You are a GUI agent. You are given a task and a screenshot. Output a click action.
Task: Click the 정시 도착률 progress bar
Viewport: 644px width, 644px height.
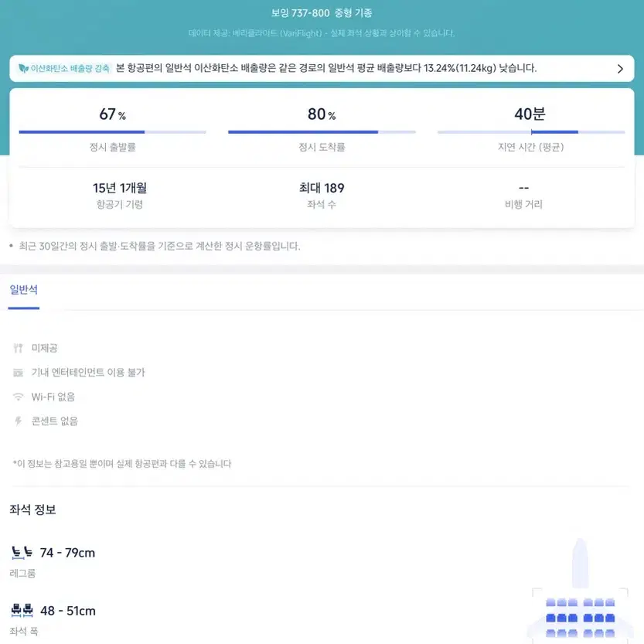[322, 132]
